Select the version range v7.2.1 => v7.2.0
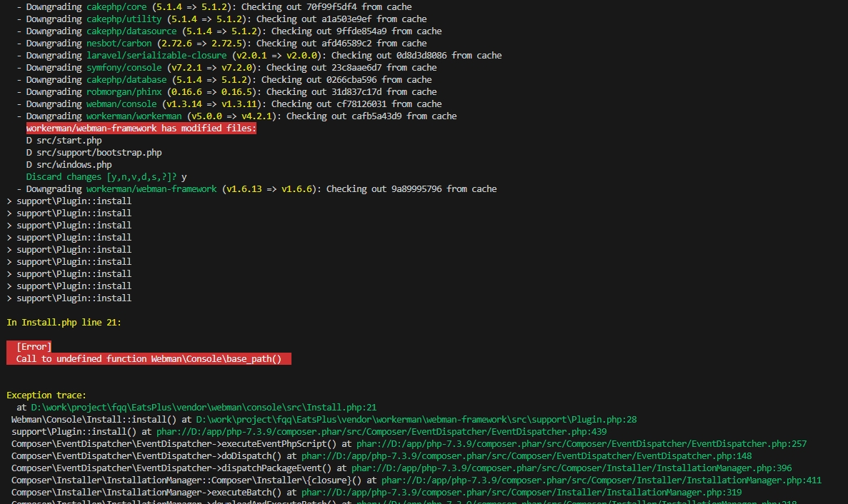Screen dimensions: 848x504 [211, 68]
